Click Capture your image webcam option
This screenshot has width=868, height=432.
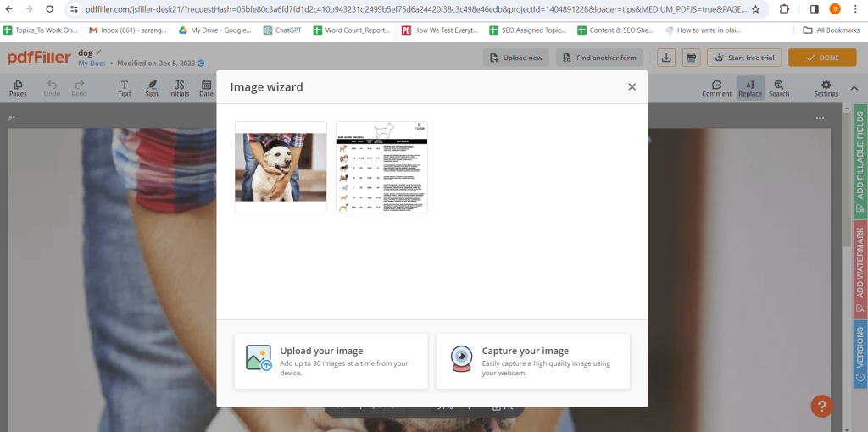532,361
